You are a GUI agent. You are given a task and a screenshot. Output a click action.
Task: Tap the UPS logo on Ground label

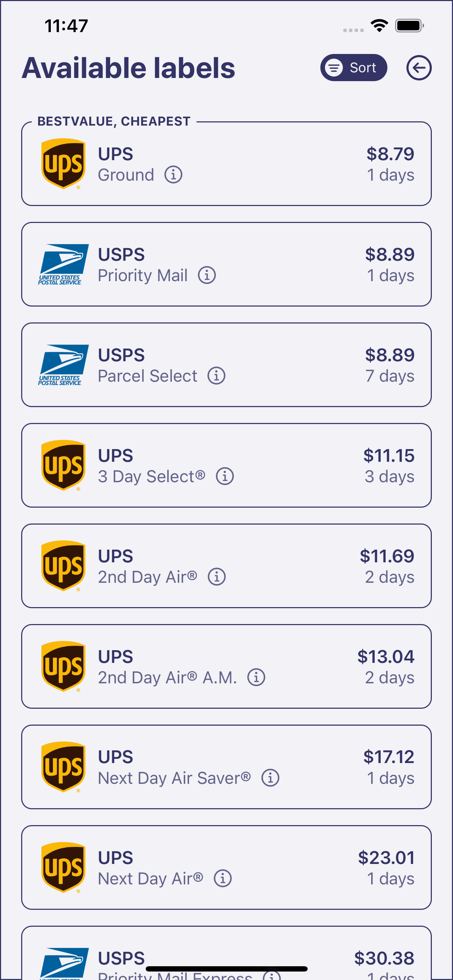pos(63,164)
